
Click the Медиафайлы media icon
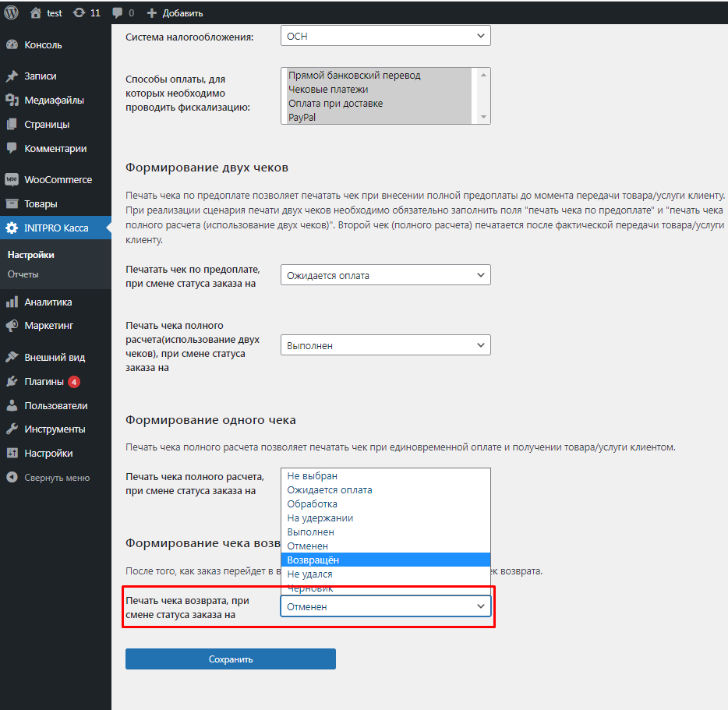point(12,100)
